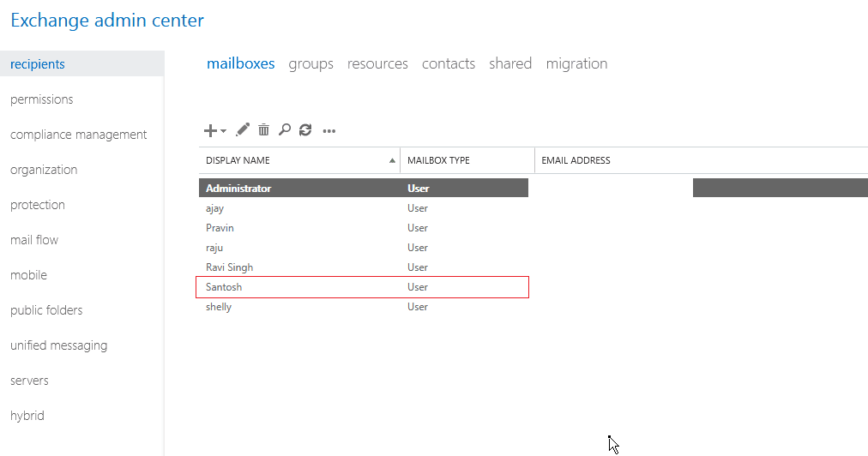
Task: Click the User type for Pravin
Action: (418, 228)
